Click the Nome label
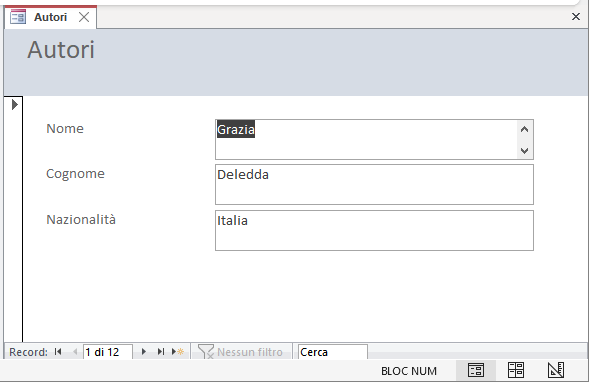This screenshot has height=383, width=589. pos(65,129)
